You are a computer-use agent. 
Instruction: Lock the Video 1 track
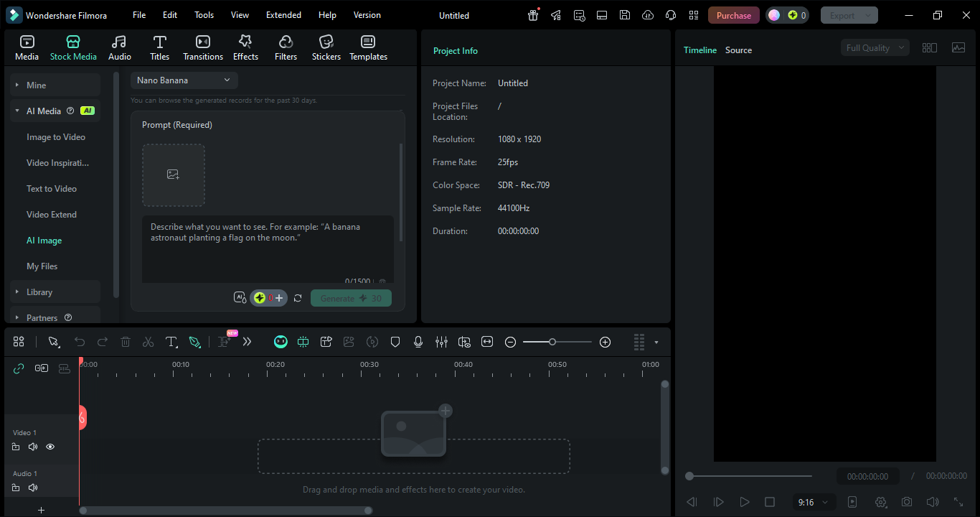[16, 447]
